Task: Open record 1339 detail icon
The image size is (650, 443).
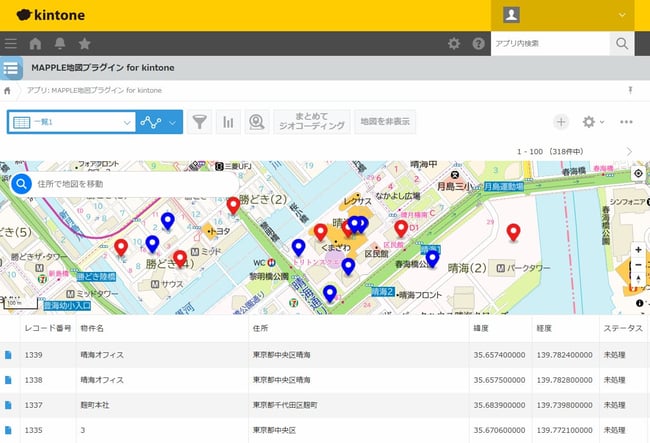Action: tap(9, 355)
